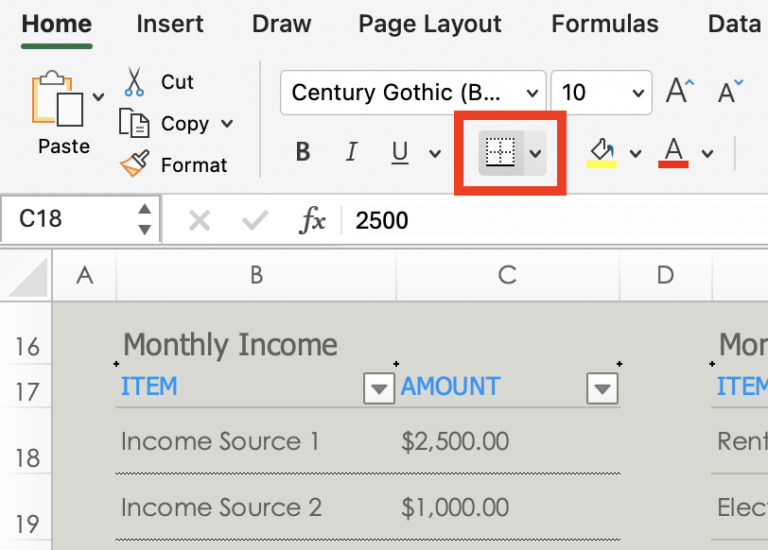Apply the yellow fill color
Image resolution: width=768 pixels, height=550 pixels.
tap(601, 153)
